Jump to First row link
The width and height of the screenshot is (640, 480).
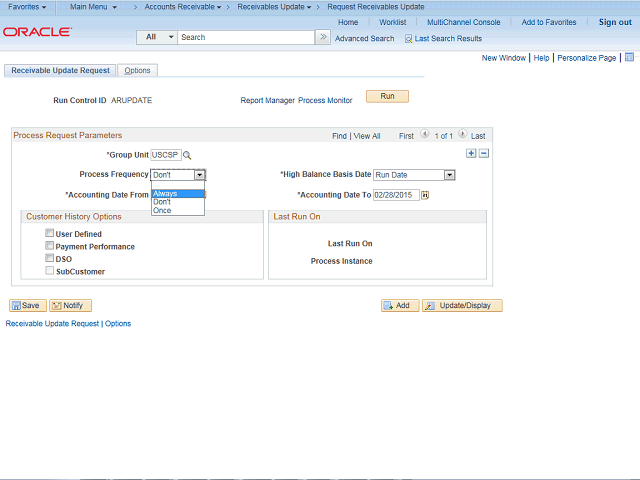pos(406,136)
